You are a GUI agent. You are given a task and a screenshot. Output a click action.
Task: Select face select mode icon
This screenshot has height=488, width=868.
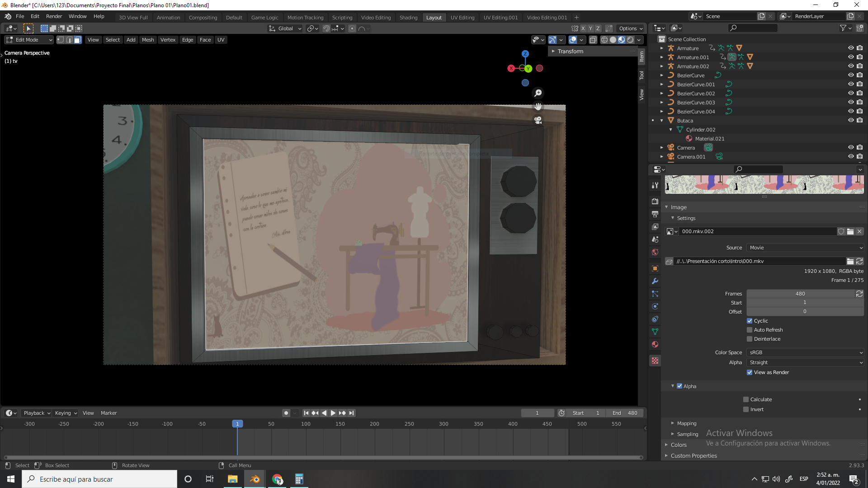78,40
